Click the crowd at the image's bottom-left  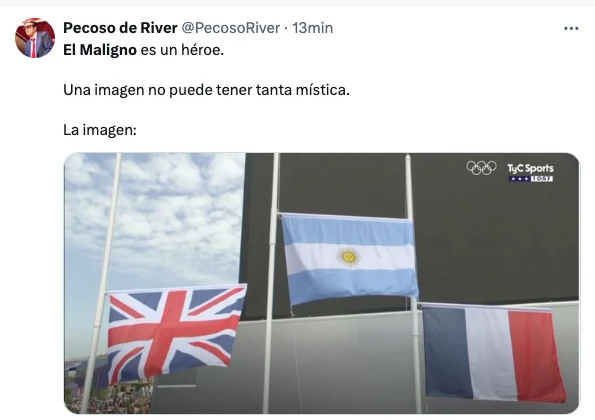pos(114,396)
